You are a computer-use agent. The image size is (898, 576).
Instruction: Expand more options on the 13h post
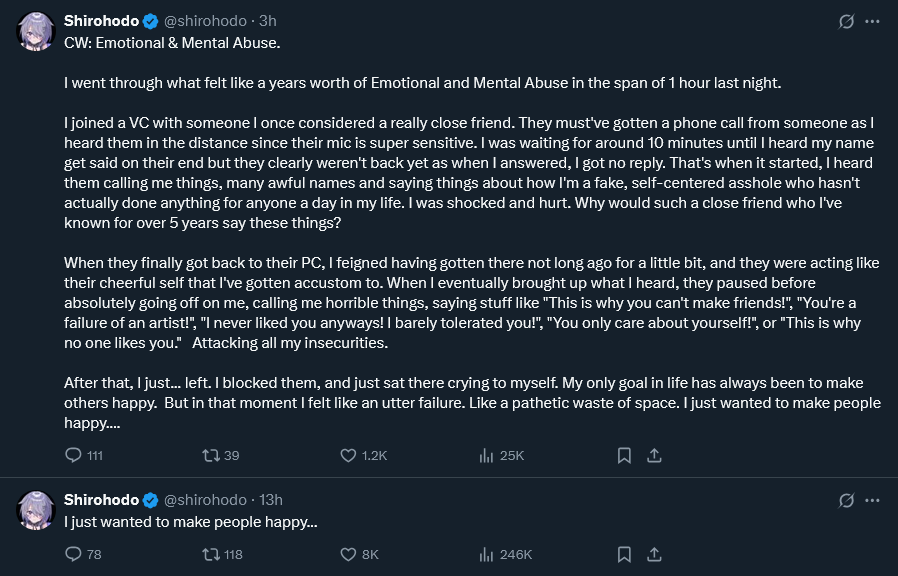click(x=874, y=500)
